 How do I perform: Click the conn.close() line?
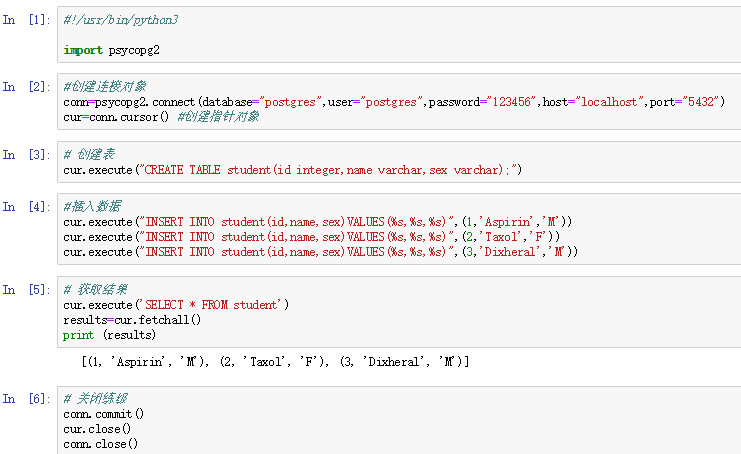[x=101, y=444]
